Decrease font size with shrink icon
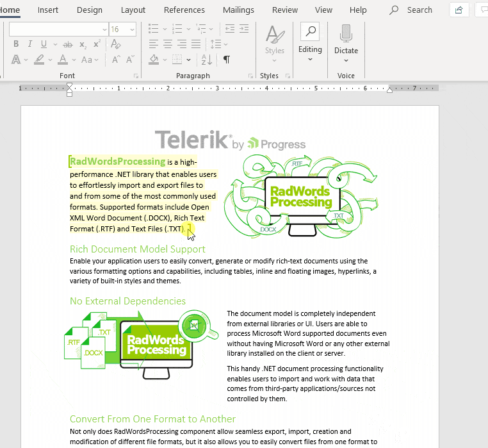The width and height of the screenshot is (488, 448). [130, 59]
